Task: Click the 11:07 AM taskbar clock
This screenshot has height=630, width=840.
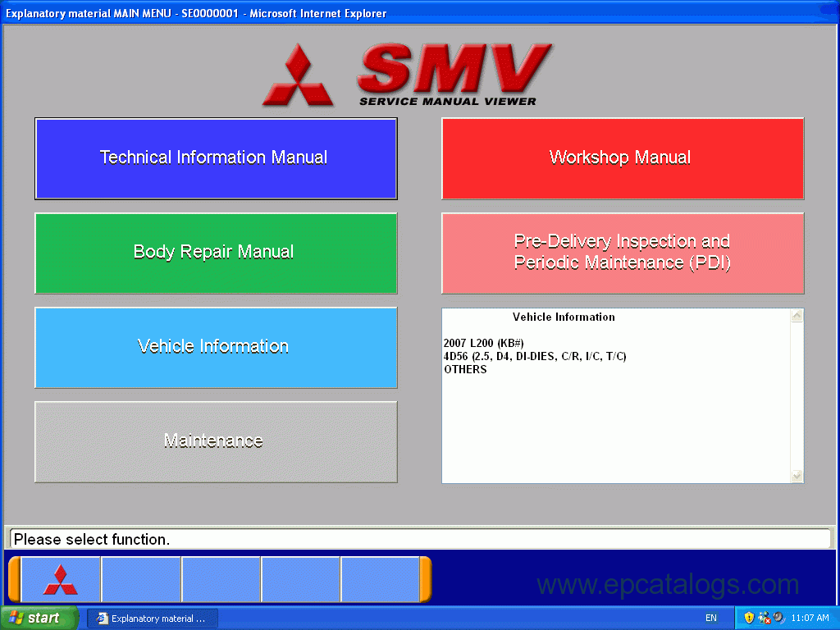Action: click(x=810, y=619)
